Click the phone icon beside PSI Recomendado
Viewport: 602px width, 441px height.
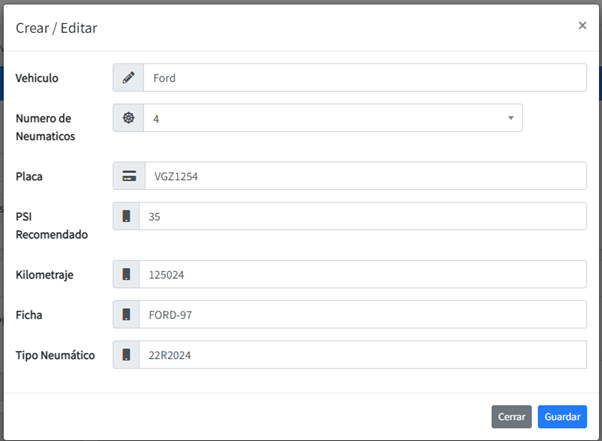tap(126, 216)
